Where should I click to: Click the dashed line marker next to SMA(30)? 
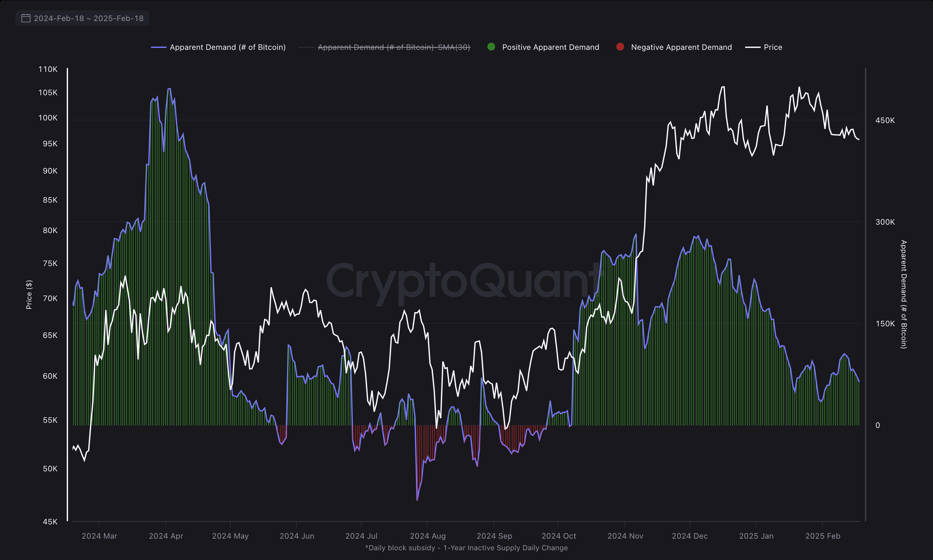click(306, 47)
